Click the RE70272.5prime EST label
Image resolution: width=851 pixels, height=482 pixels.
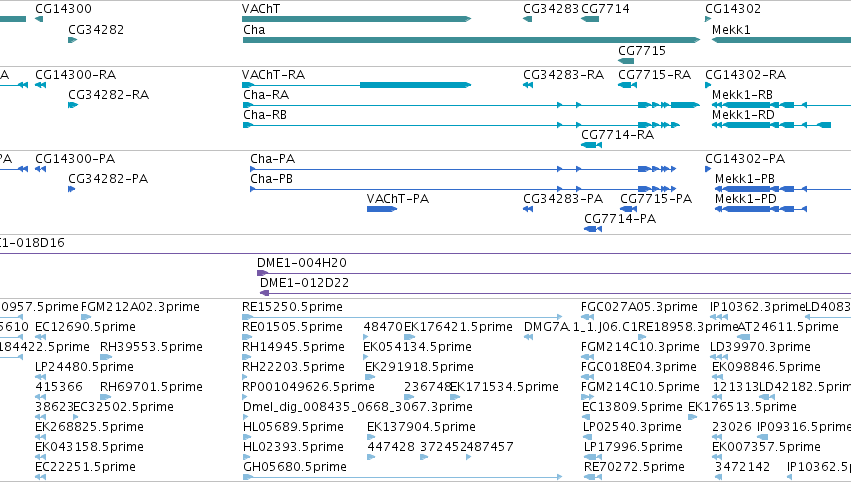(634, 467)
